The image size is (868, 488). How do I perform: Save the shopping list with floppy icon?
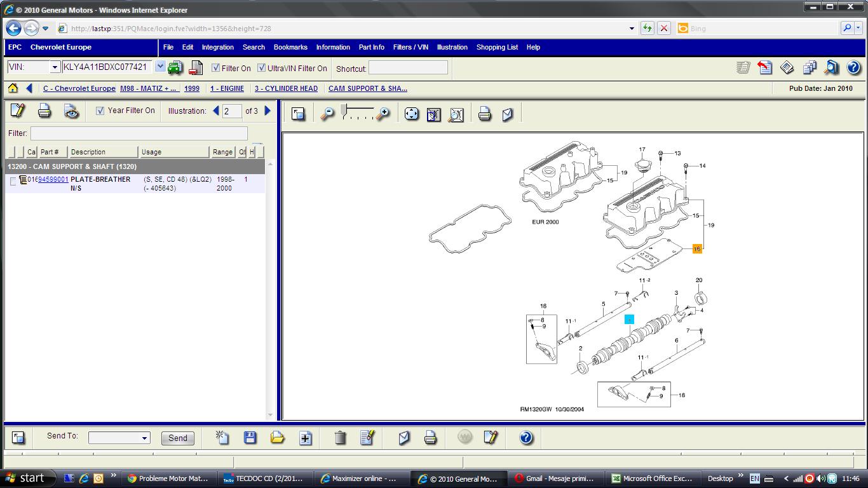tap(250, 437)
